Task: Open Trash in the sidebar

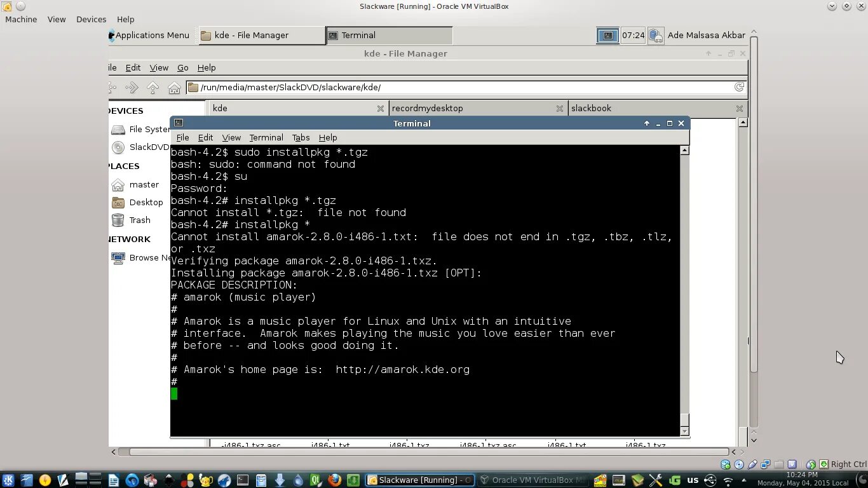Action: tap(132, 220)
